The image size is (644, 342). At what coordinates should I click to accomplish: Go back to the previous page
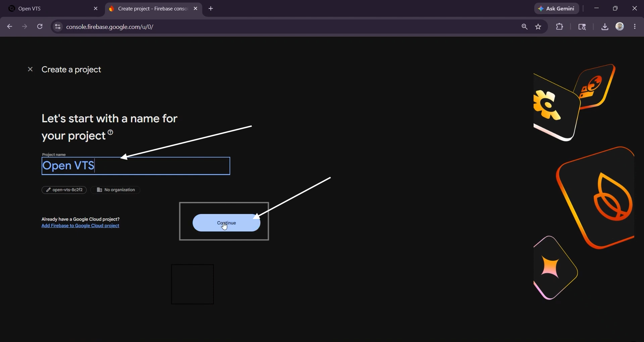pos(10,27)
